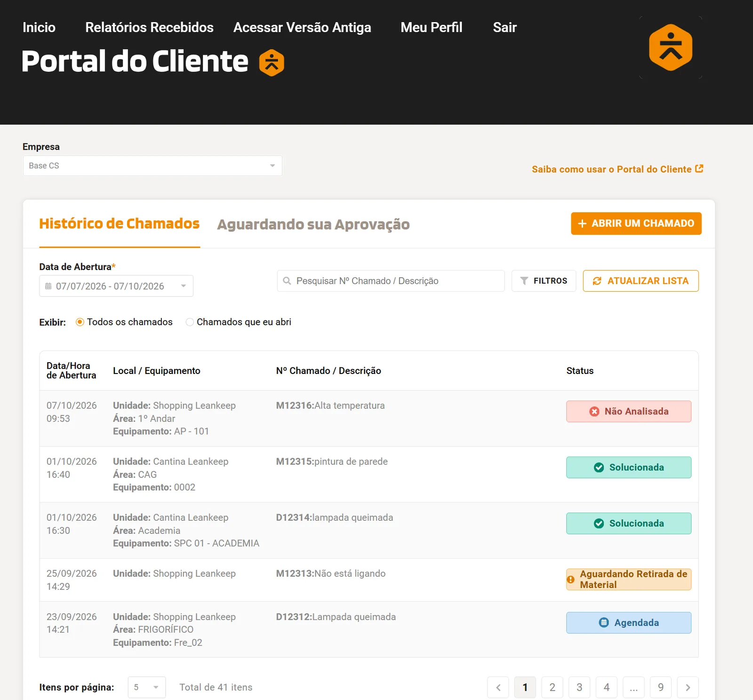The width and height of the screenshot is (753, 700).
Task: Switch to Histórico de Chamados tab
Action: (x=120, y=224)
